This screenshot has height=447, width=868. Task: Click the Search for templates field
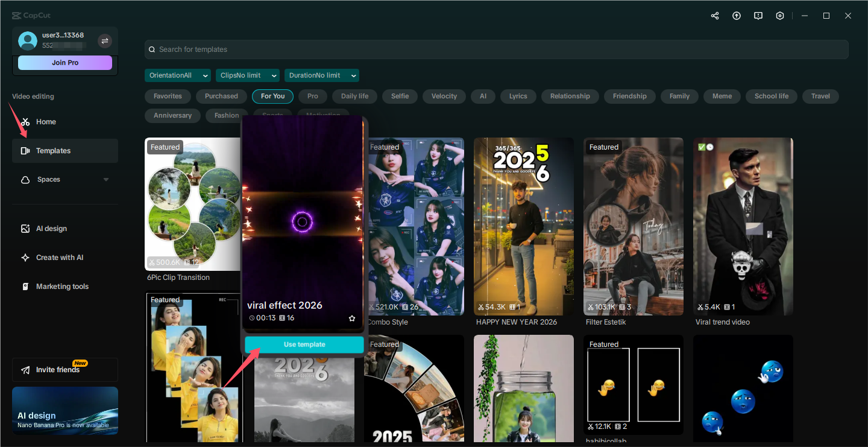497,49
